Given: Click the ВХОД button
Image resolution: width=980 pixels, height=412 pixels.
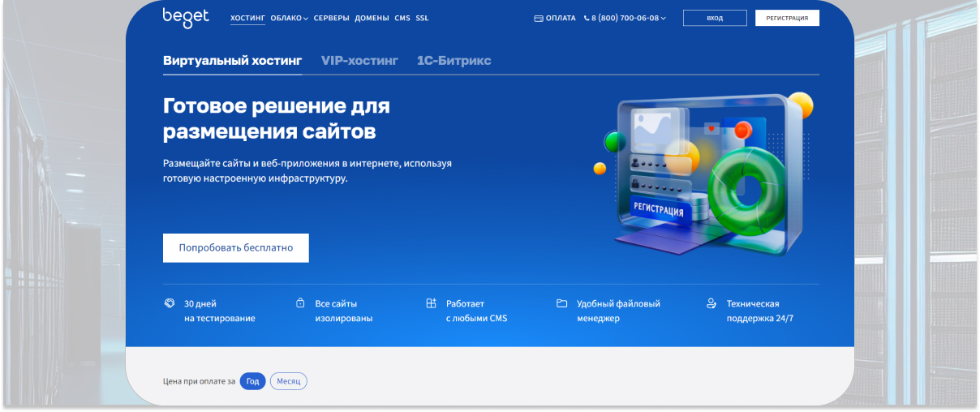Looking at the screenshot, I should pos(715,18).
